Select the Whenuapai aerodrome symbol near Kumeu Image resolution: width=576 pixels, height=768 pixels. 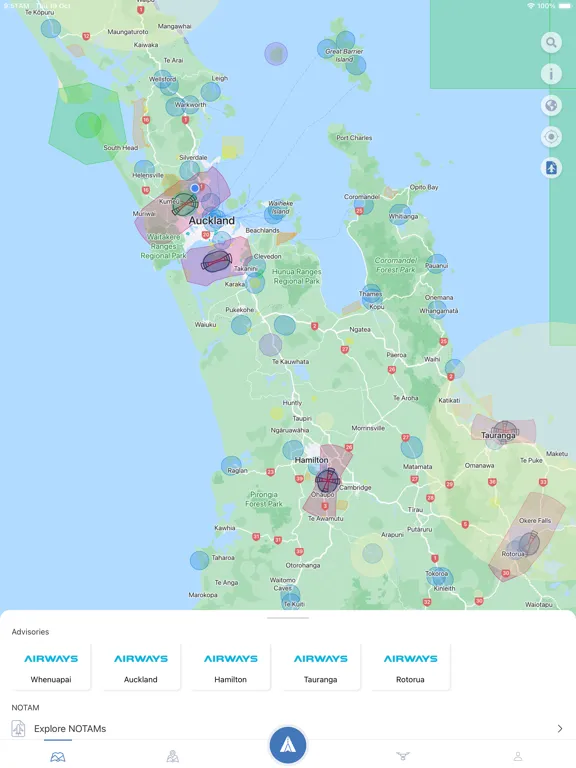point(185,205)
